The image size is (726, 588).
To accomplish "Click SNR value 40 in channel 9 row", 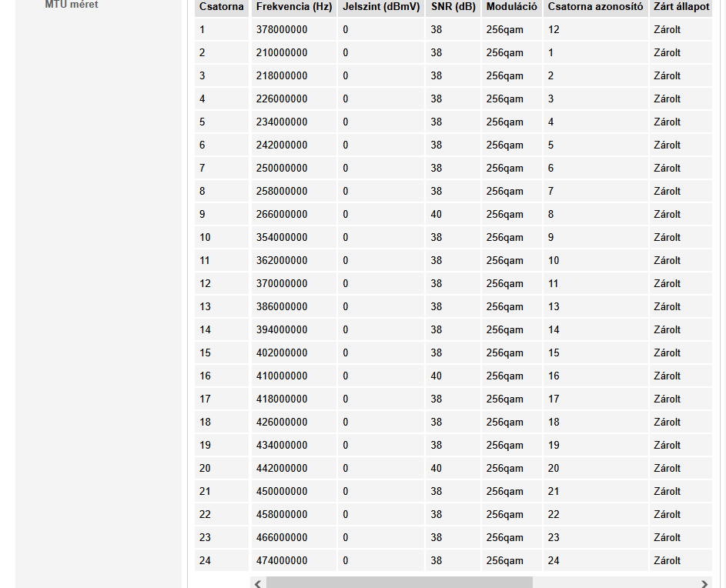I will (437, 215).
